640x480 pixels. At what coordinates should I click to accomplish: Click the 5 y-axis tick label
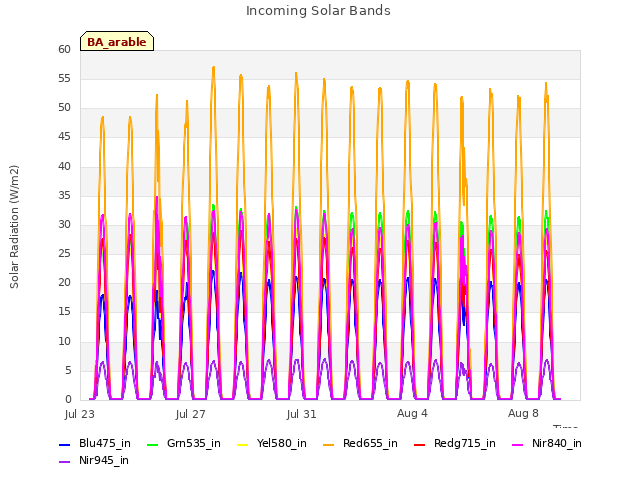coord(68,371)
